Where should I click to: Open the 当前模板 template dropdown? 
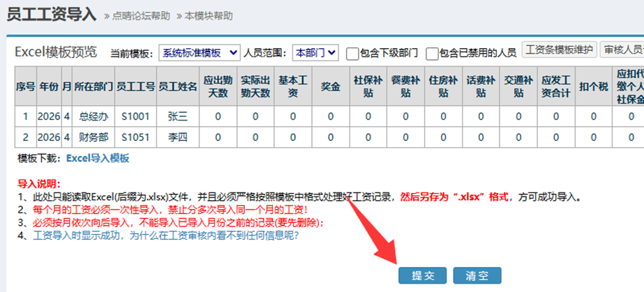coord(199,52)
